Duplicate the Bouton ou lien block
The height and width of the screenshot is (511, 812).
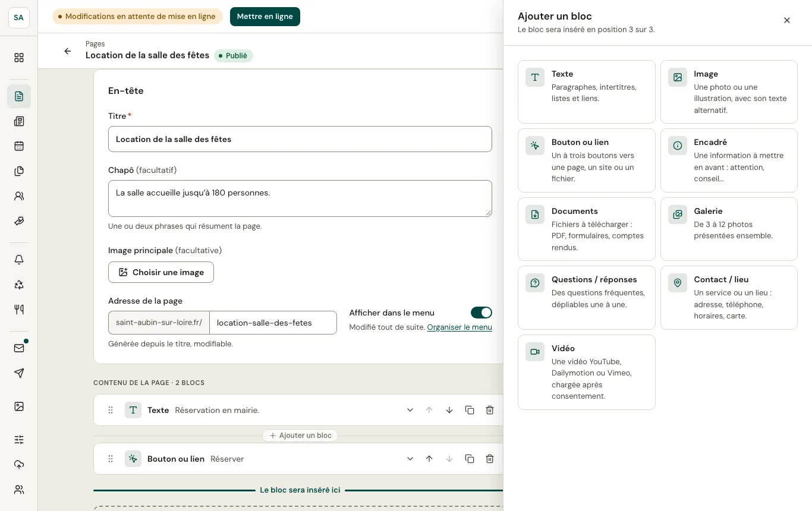470,459
